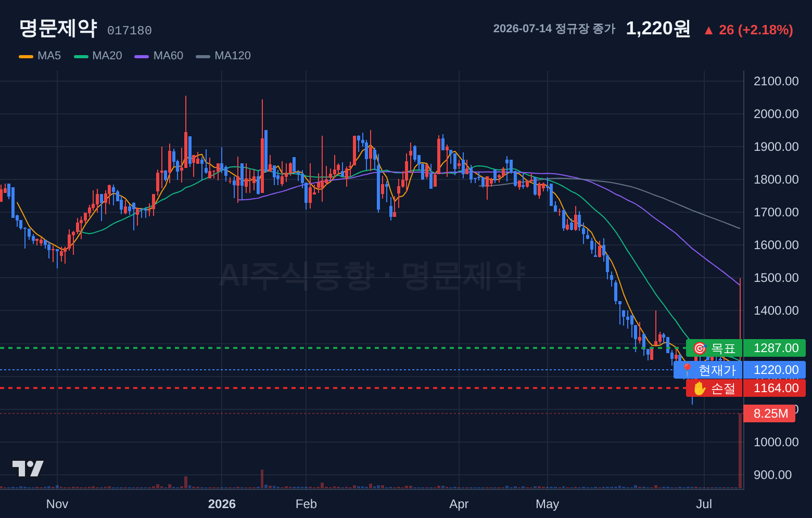
Task: Select the MA120 legend label
Action: click(233, 56)
